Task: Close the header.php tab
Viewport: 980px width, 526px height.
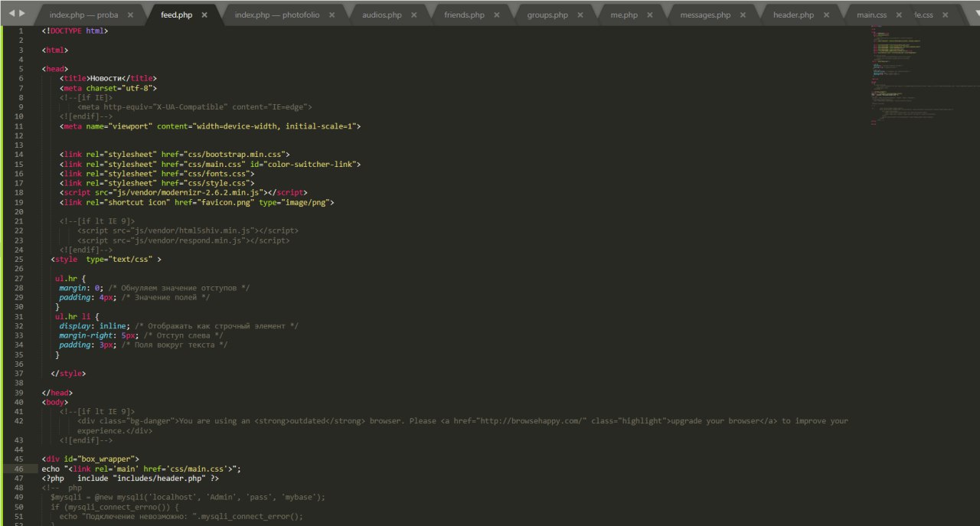Action: click(825, 15)
